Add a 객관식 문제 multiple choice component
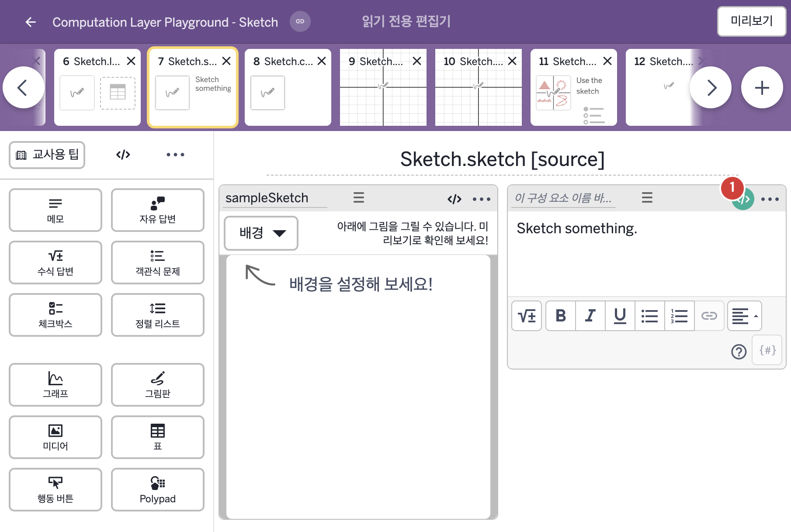Viewport: 791px width, 532px height. [x=158, y=263]
